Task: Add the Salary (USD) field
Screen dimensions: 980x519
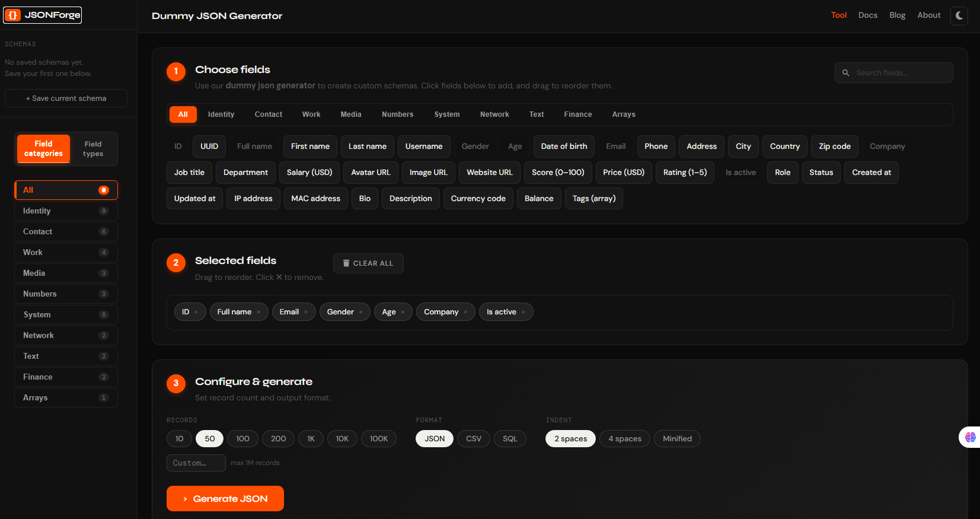Action: [309, 173]
